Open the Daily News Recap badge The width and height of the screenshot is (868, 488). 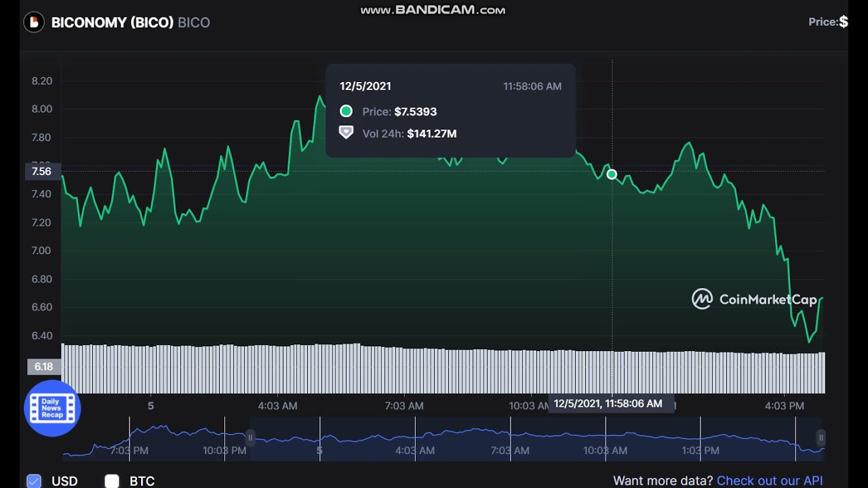pyautogui.click(x=52, y=408)
